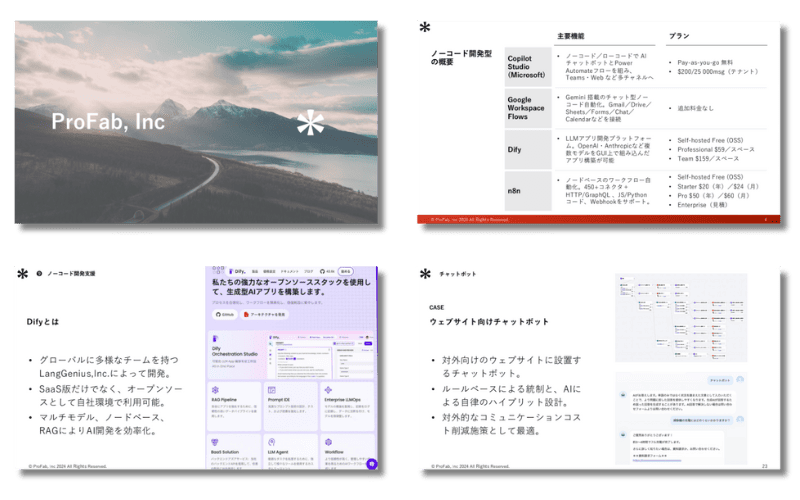The height and width of the screenshot is (500, 800).
Task: Click the Prompt IDE card icon
Action: tap(271, 387)
